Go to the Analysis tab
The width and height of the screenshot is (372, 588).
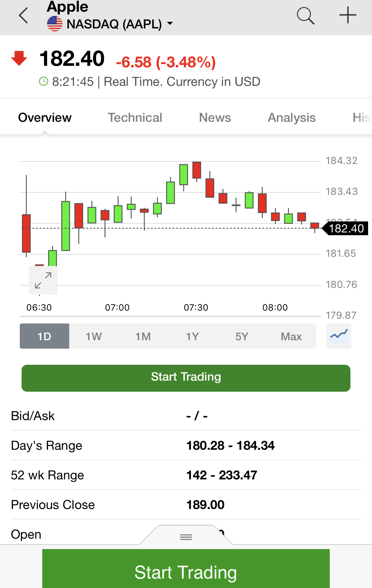click(x=292, y=118)
